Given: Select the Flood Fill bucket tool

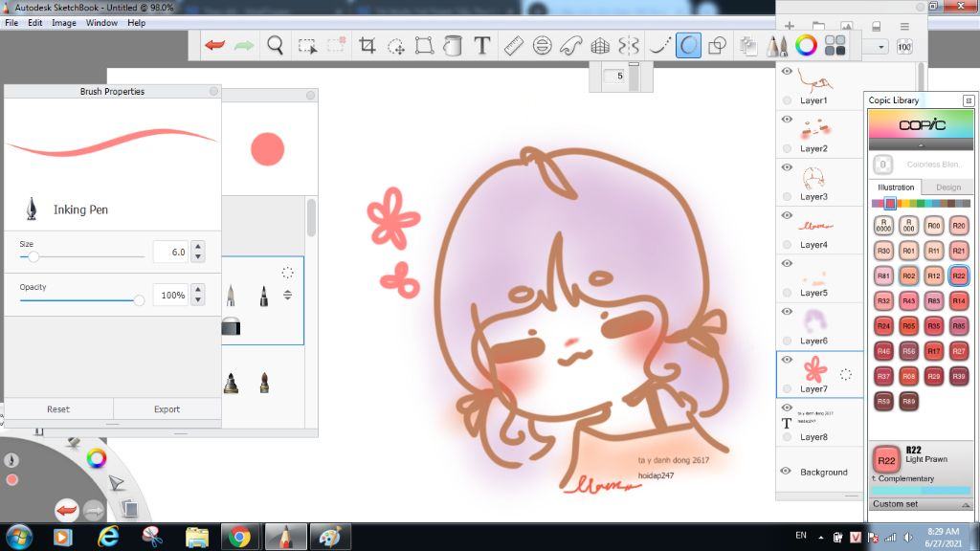Looking at the screenshot, I should tap(453, 45).
